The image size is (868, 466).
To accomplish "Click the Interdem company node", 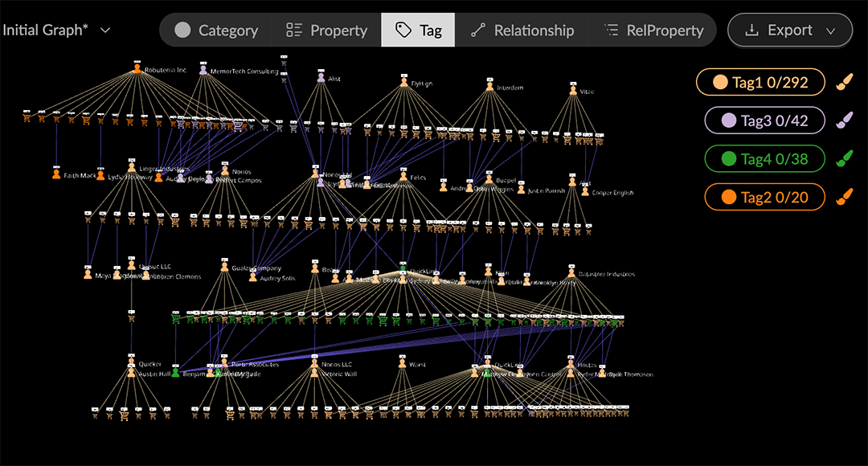I will tap(489, 87).
